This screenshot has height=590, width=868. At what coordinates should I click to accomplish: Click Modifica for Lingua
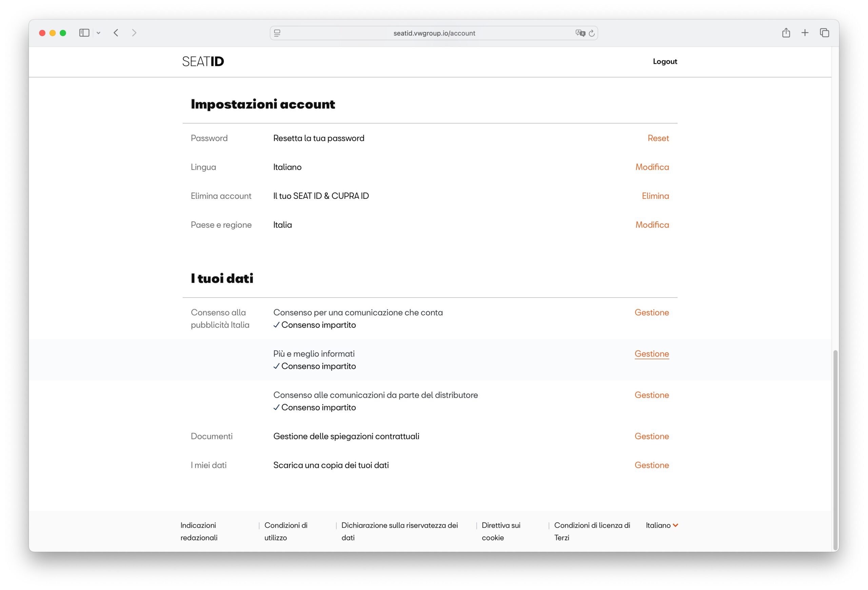[x=652, y=167]
